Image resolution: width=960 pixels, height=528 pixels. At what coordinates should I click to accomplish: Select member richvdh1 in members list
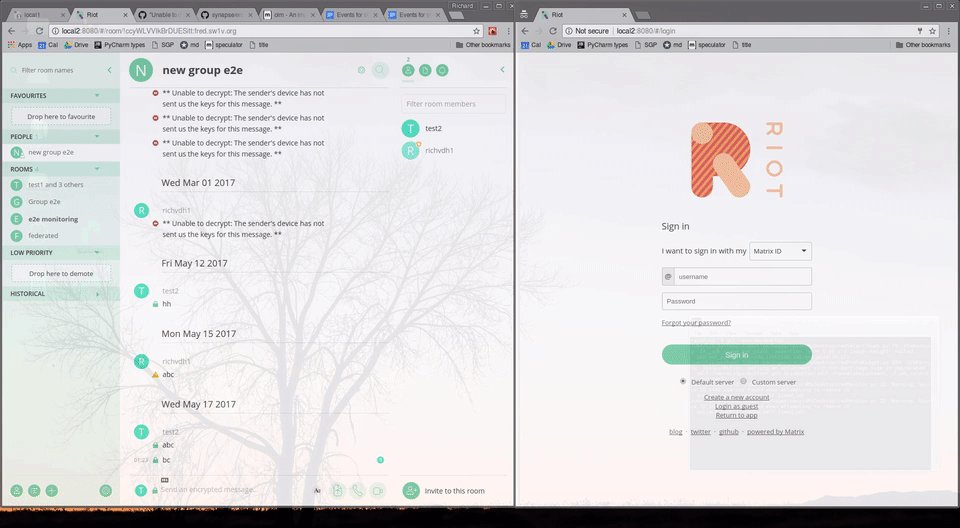coord(453,150)
